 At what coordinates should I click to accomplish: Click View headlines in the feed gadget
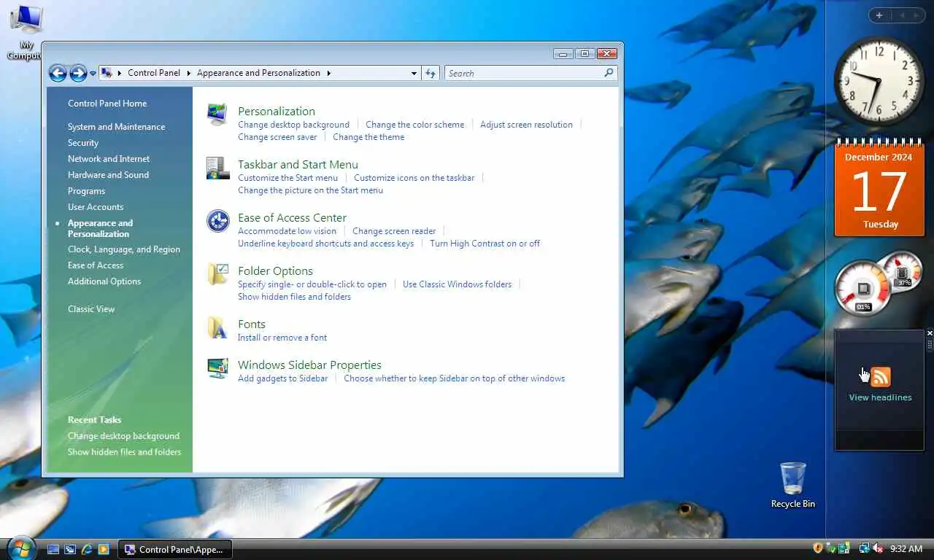coord(880,397)
